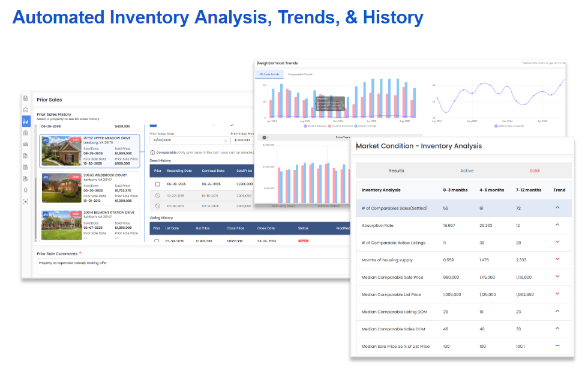This screenshot has height=370, width=588.
Task: Click the info icon beside Comparable note
Action: [x=152, y=153]
